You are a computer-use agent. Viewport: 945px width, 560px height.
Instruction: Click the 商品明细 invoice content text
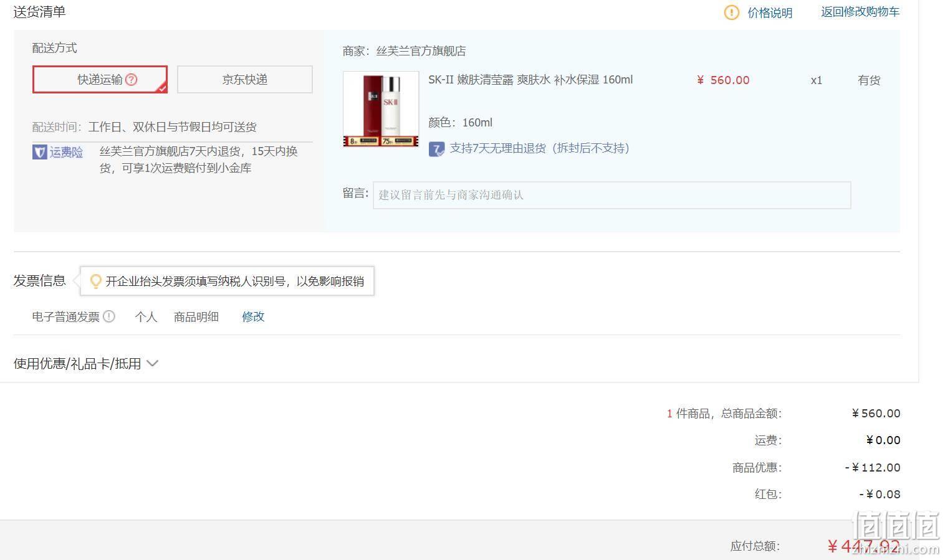tap(196, 316)
